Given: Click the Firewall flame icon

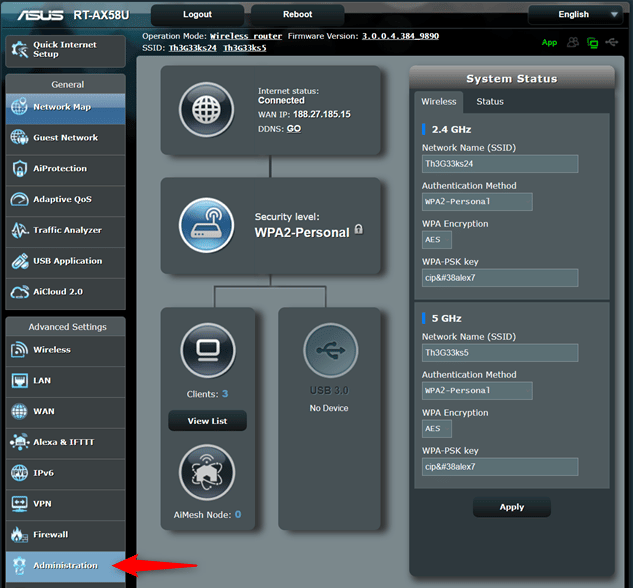Looking at the screenshot, I should click(x=19, y=534).
